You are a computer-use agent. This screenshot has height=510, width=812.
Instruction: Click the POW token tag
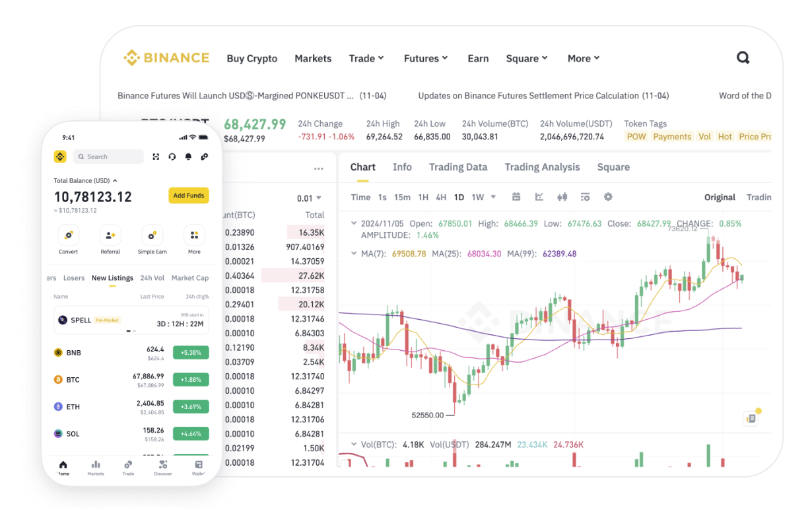tap(636, 136)
